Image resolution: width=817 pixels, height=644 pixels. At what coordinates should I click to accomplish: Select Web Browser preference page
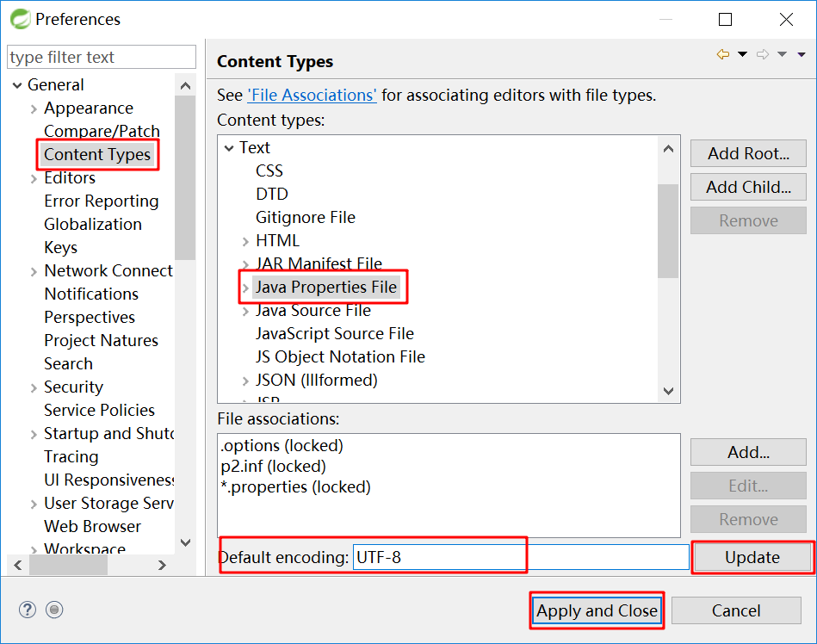point(93,526)
